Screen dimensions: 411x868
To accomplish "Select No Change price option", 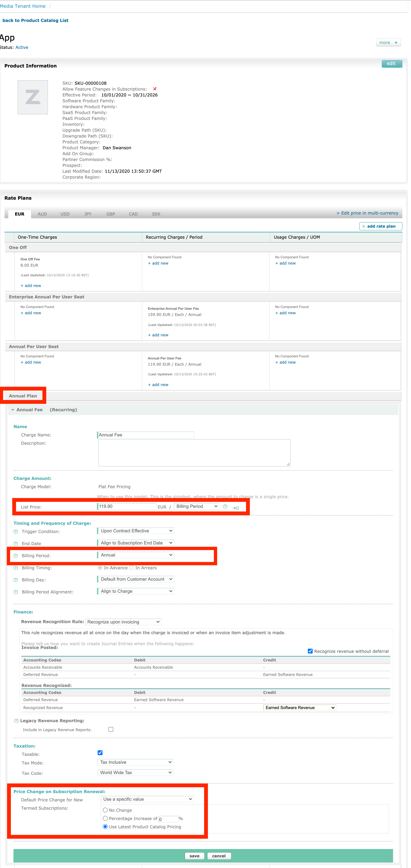I will (x=105, y=810).
